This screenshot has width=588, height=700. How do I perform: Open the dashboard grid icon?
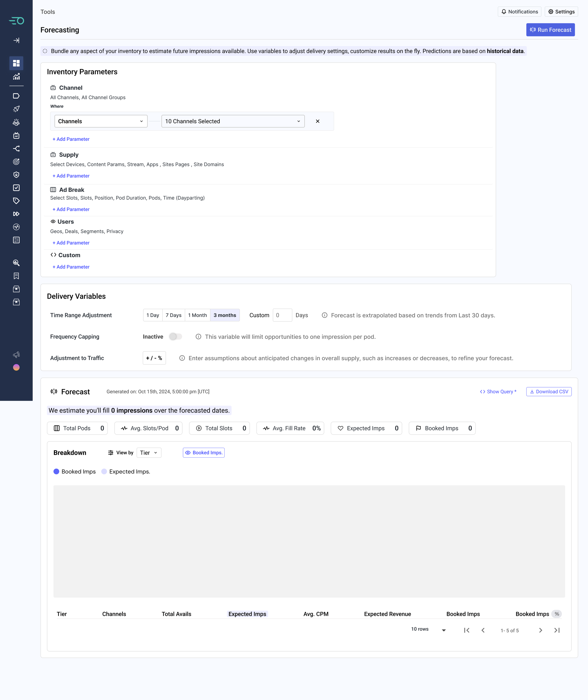tap(16, 63)
